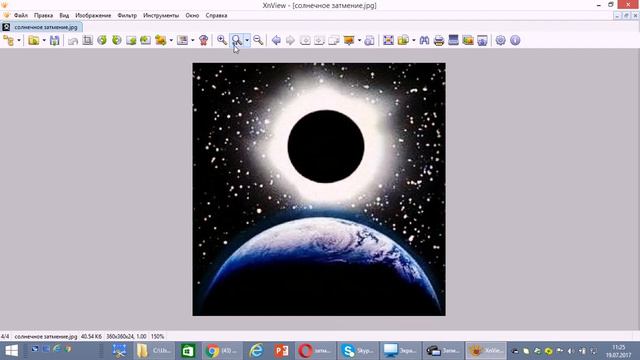Open the Фильтр menu
The height and width of the screenshot is (360, 640).
coord(127,15)
